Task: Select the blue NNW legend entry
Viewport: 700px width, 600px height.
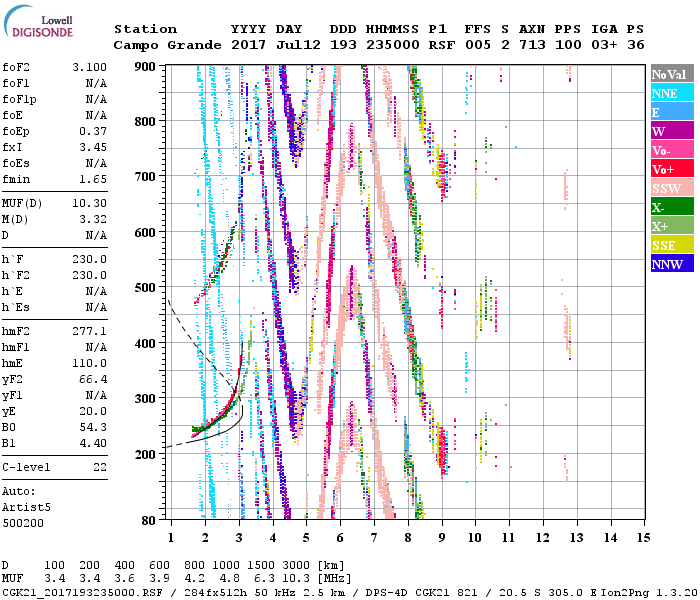Action: [x=672, y=264]
